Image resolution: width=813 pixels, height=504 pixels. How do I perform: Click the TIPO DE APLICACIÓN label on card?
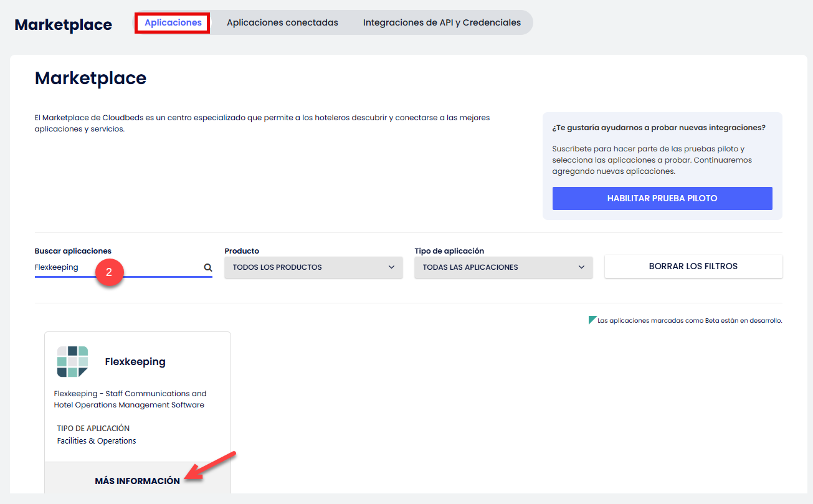click(93, 428)
